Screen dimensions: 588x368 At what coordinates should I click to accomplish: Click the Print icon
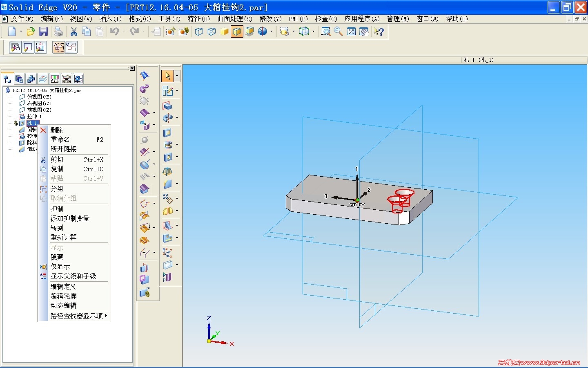[x=58, y=31]
